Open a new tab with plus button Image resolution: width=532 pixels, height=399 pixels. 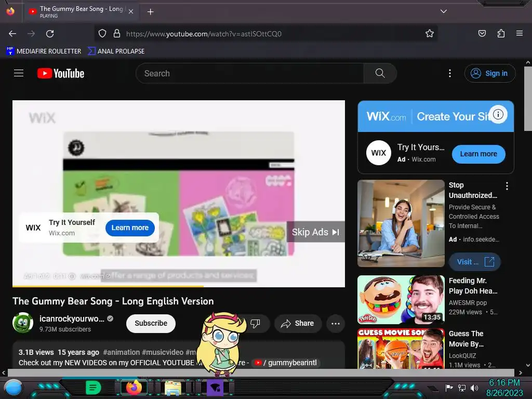coord(150,12)
